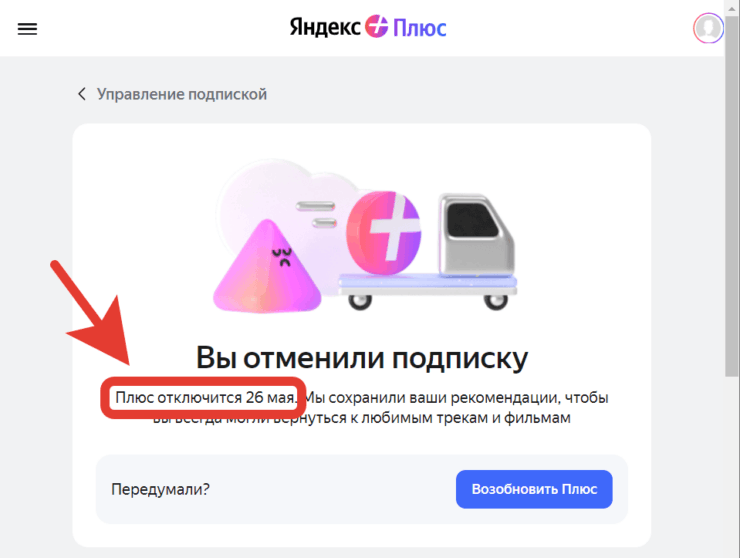Viewport: 740px width, 558px height.
Task: Click the truck's front wheel
Action: (496, 301)
